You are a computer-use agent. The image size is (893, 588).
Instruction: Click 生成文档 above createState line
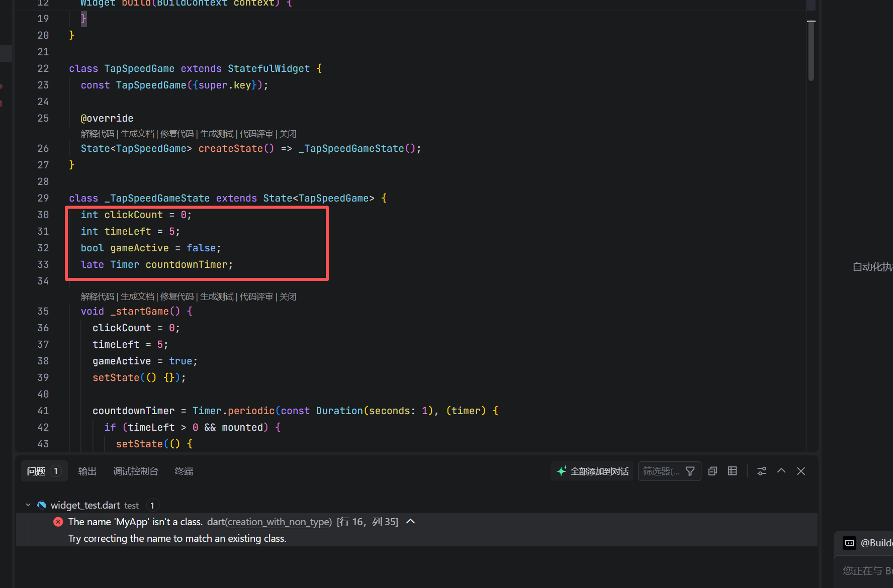pyautogui.click(x=137, y=134)
